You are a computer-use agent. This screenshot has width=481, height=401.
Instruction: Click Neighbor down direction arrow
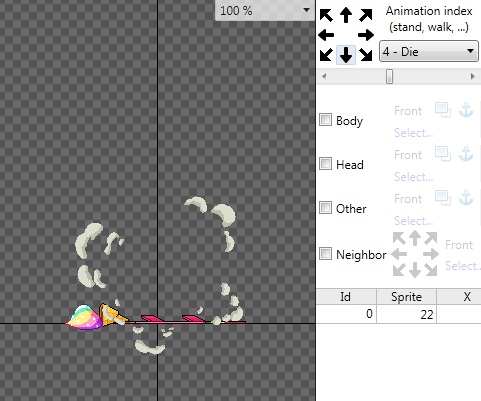pos(415,270)
